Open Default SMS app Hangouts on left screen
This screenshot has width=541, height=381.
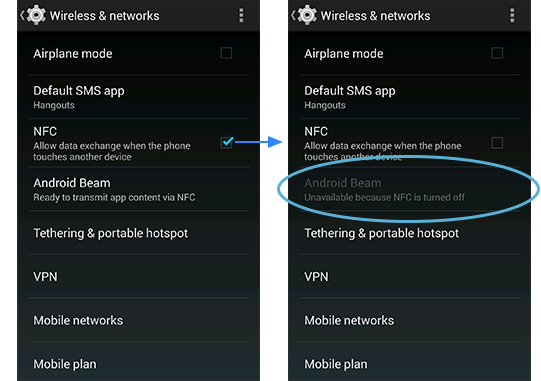click(x=138, y=97)
